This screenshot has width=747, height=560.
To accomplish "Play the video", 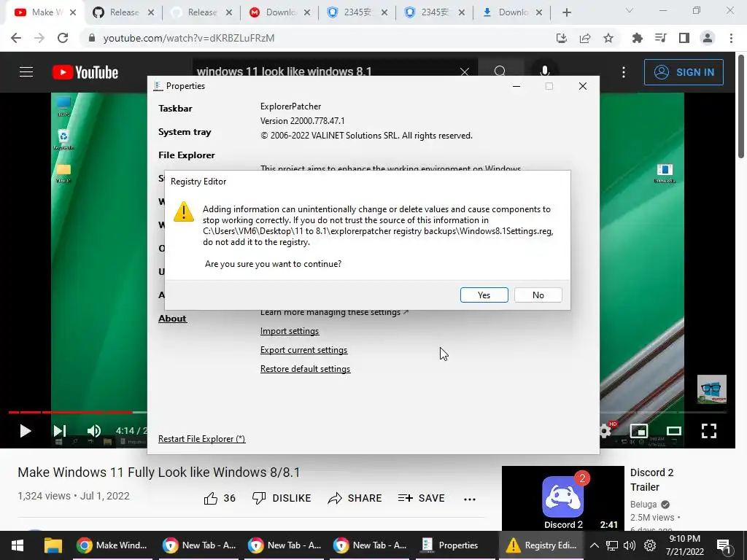I will [26, 431].
